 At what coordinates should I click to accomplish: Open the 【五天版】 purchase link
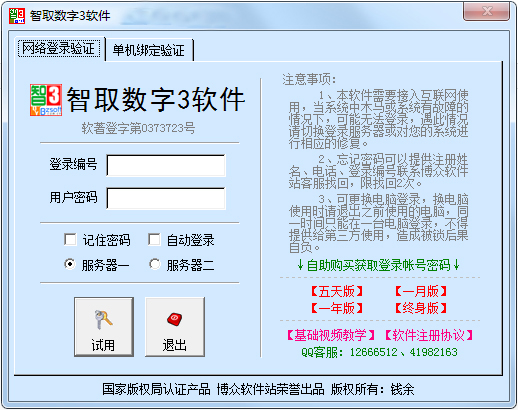[x=337, y=292]
